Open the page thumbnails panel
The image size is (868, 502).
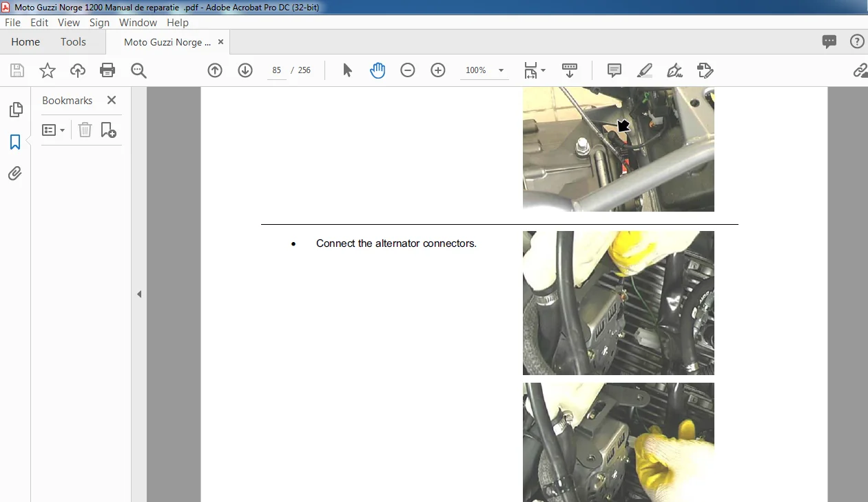tap(15, 110)
